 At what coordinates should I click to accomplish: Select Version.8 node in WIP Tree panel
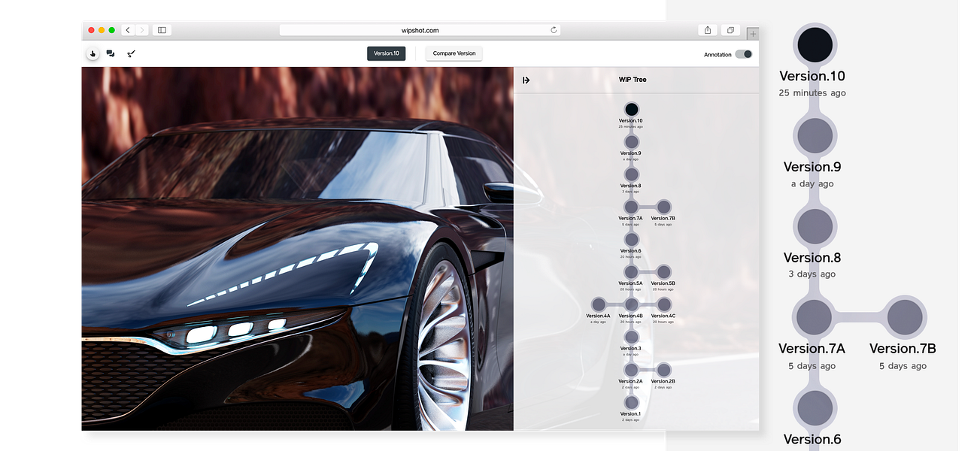631,174
